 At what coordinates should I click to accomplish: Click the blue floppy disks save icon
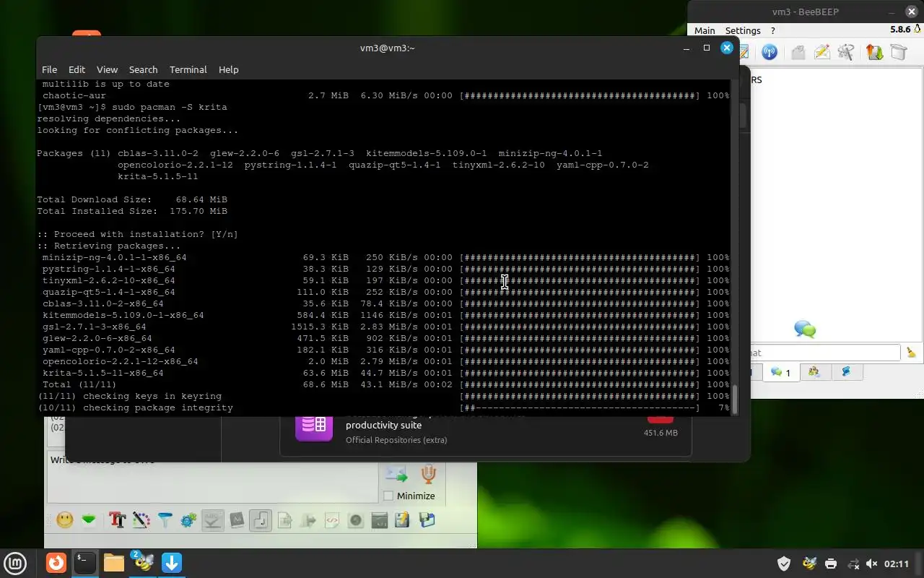(x=427, y=519)
